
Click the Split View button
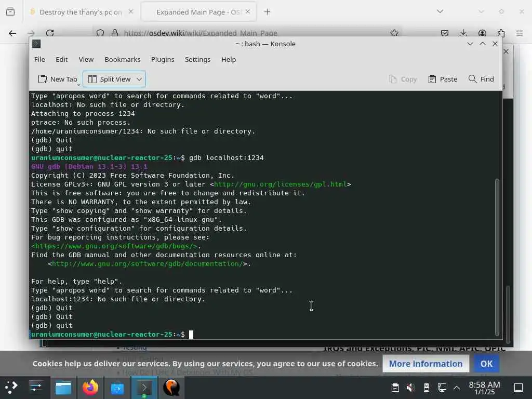tap(109, 79)
